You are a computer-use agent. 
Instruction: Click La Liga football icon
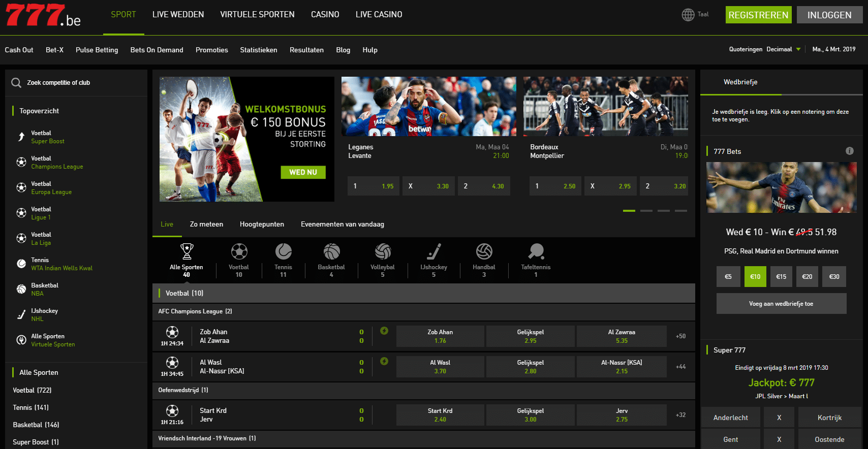21,238
